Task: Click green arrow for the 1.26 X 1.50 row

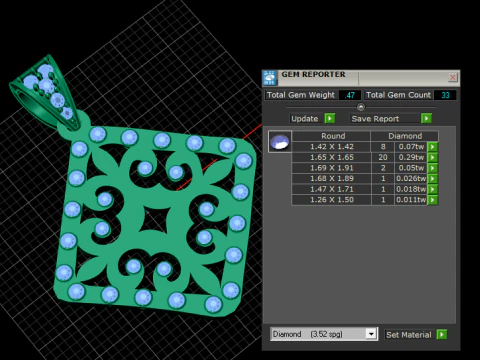Action: [x=433, y=200]
